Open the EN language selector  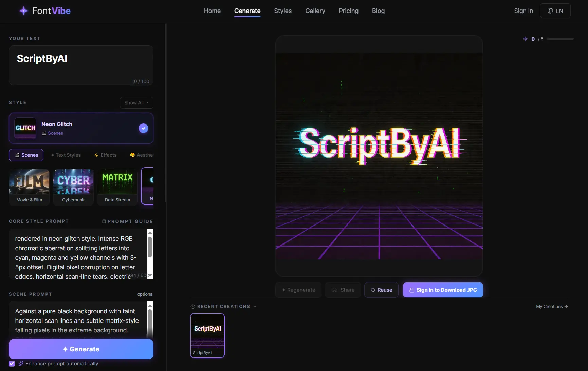(555, 11)
